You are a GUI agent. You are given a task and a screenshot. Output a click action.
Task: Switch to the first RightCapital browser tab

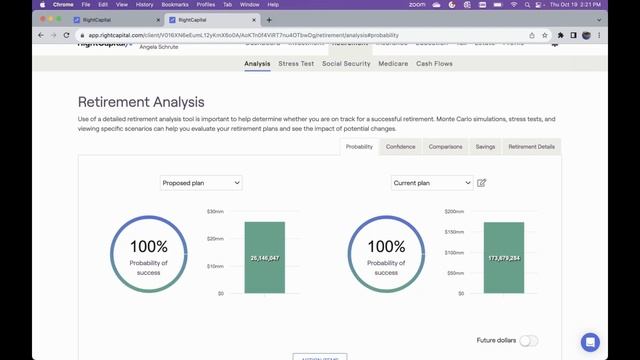pos(116,20)
